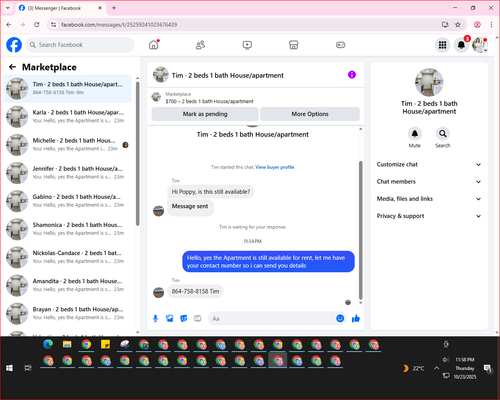Image resolution: width=500 pixels, height=400 pixels.
Task: Choose a sticker icon
Action: tap(184, 319)
